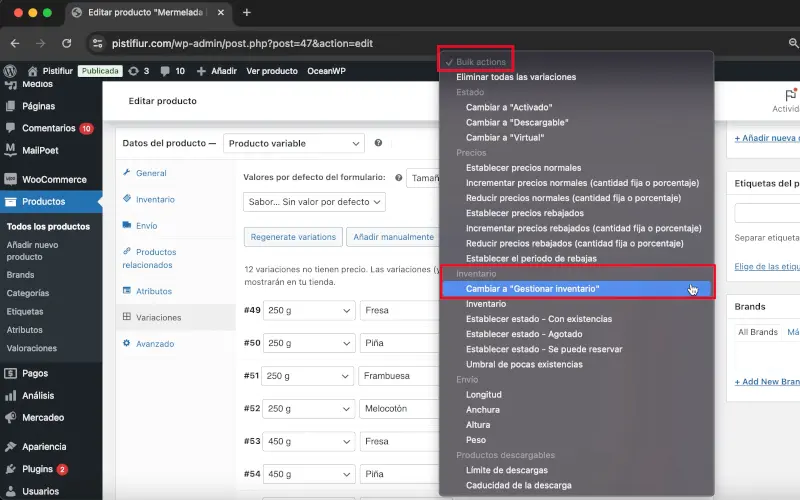Click the help icon next to Valores por defecto
Screen dimensions: 800x500
[398, 178]
